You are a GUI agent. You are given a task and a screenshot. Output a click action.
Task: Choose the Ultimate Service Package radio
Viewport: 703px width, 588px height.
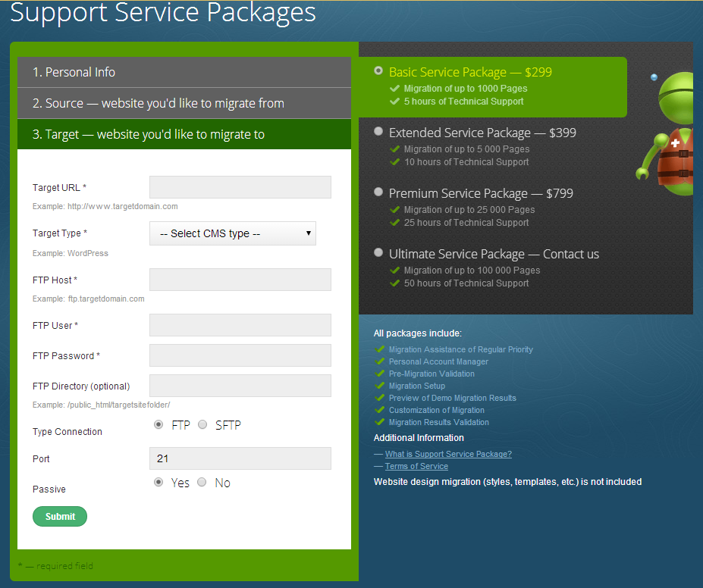tap(378, 252)
